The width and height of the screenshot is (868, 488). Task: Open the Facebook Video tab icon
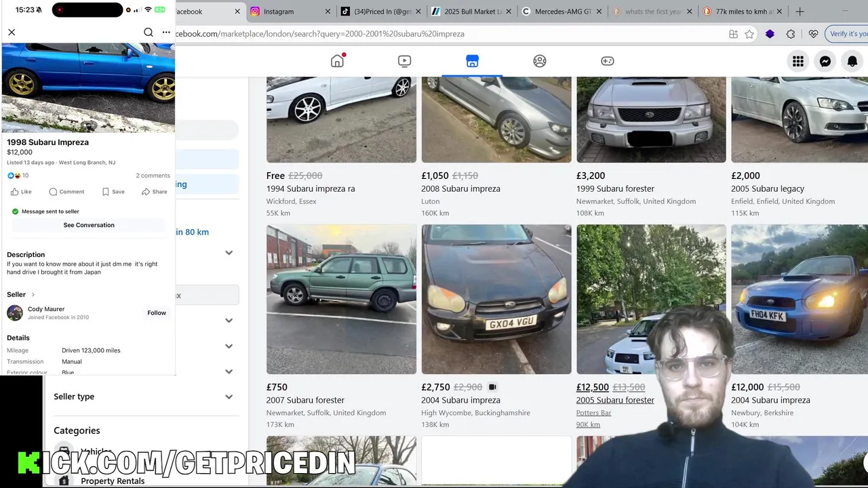404,61
